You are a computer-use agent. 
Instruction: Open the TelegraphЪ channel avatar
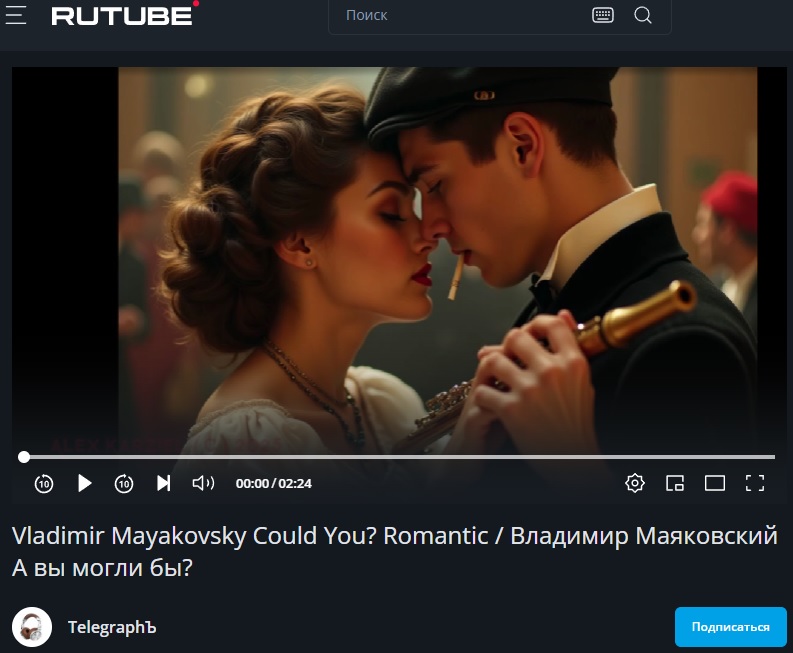(x=32, y=627)
